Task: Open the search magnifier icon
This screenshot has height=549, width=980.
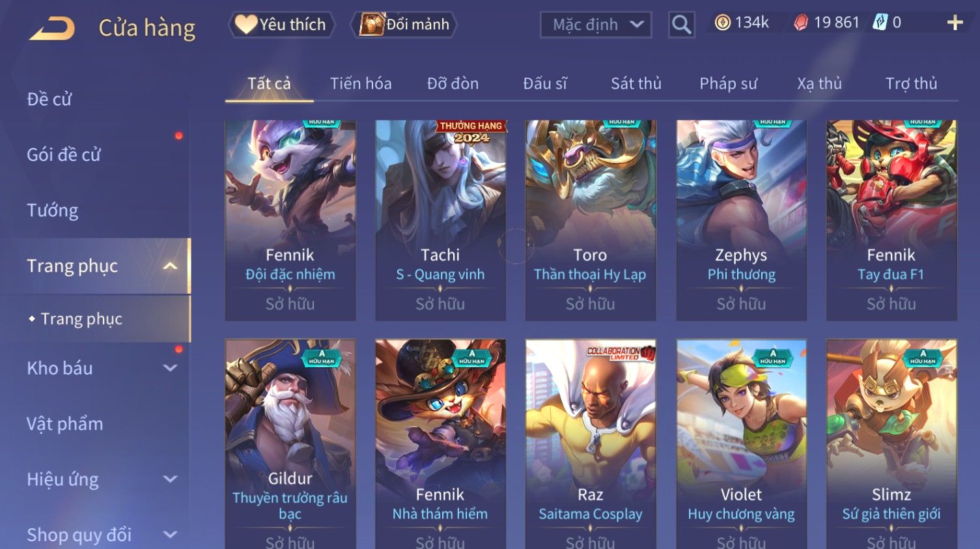Action: (x=681, y=25)
